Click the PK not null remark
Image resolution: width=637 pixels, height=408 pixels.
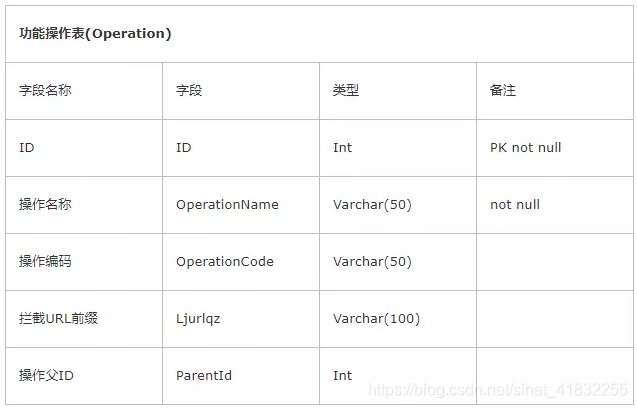[525, 148]
